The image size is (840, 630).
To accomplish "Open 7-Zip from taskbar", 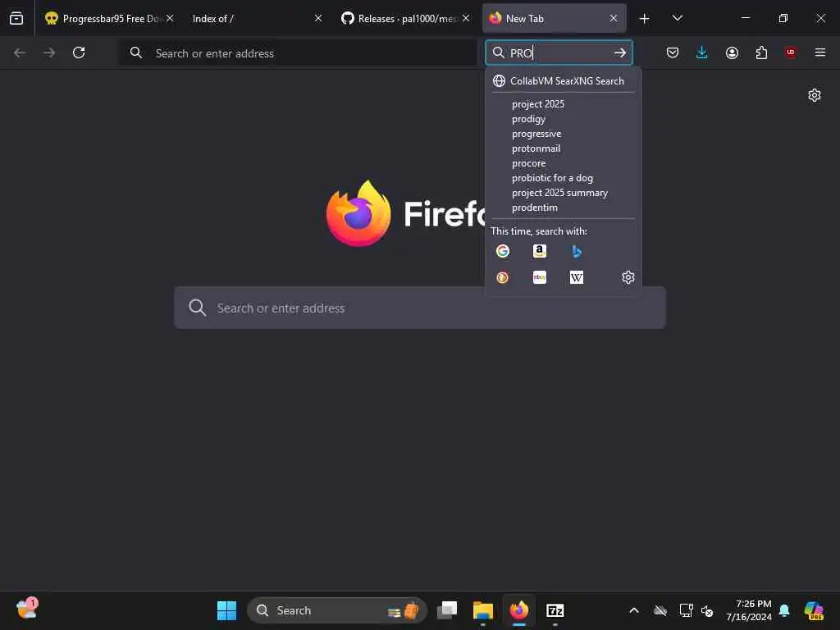I will click(x=555, y=610).
